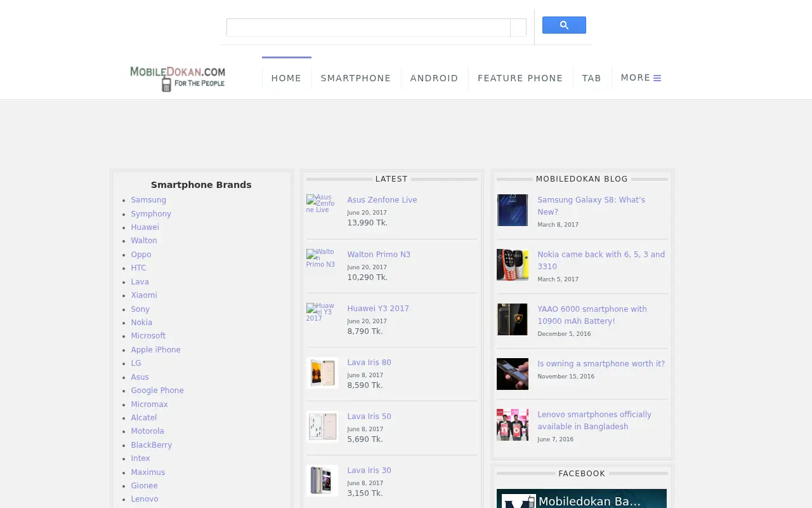Open Micromax brand link
The image size is (812, 508).
pyautogui.click(x=150, y=404)
